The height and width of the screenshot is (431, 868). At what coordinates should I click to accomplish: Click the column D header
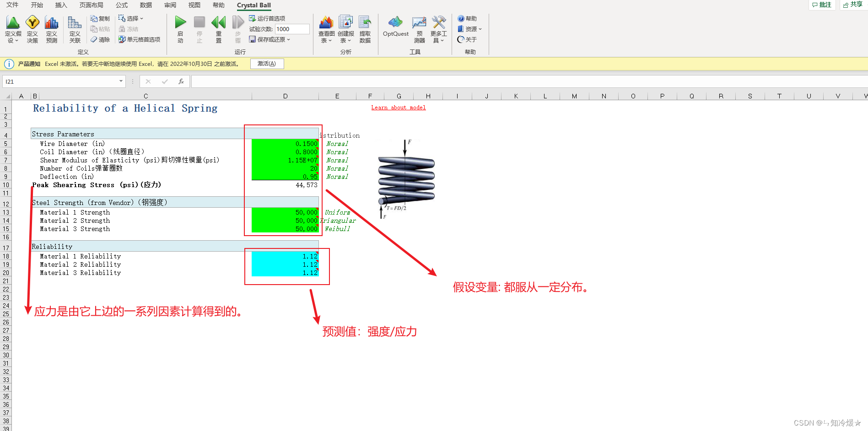[285, 96]
